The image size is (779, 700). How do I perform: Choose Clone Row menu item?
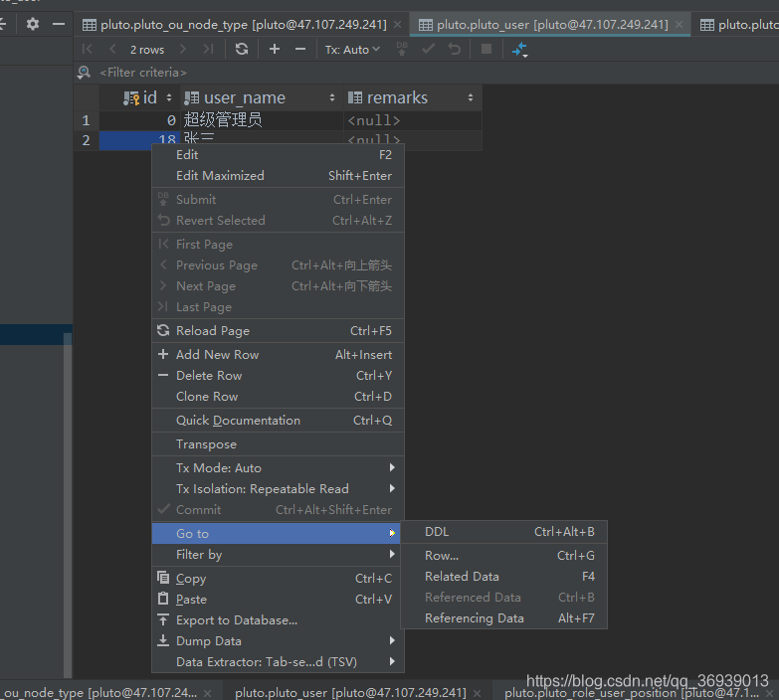pyautogui.click(x=279, y=396)
